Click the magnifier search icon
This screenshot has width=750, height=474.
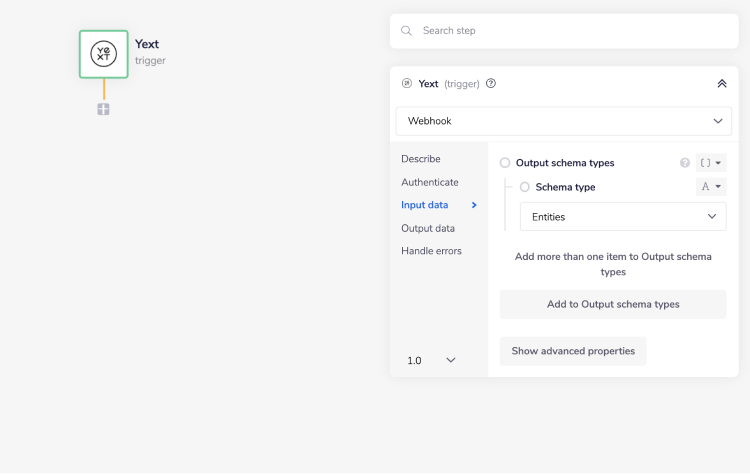click(406, 31)
